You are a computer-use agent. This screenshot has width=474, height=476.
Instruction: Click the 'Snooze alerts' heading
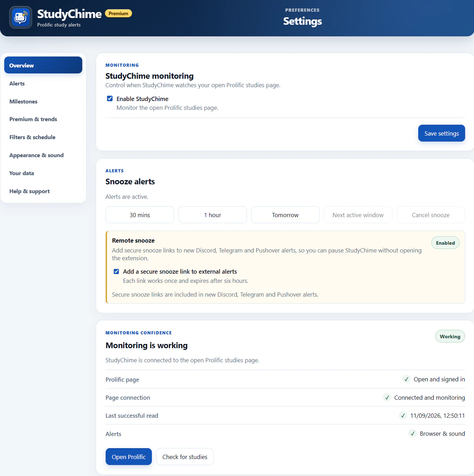[x=130, y=182]
